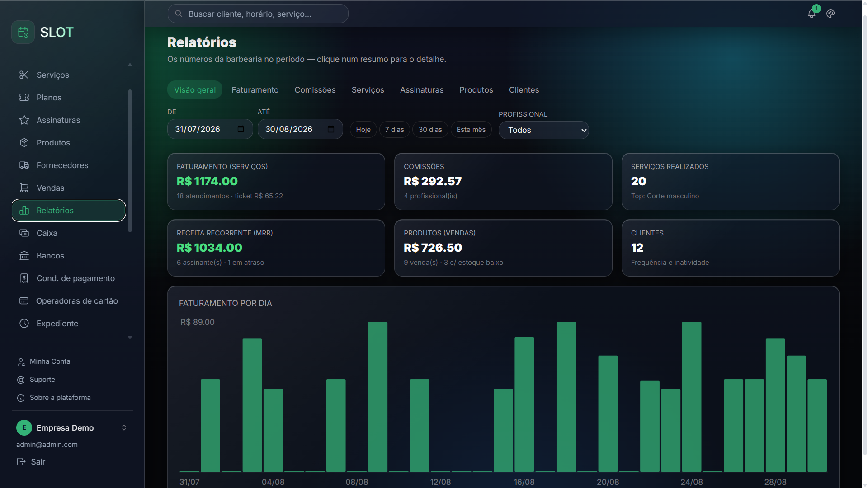868x488 pixels.
Task: Click sidebar scroll-down arrow
Action: point(130,338)
